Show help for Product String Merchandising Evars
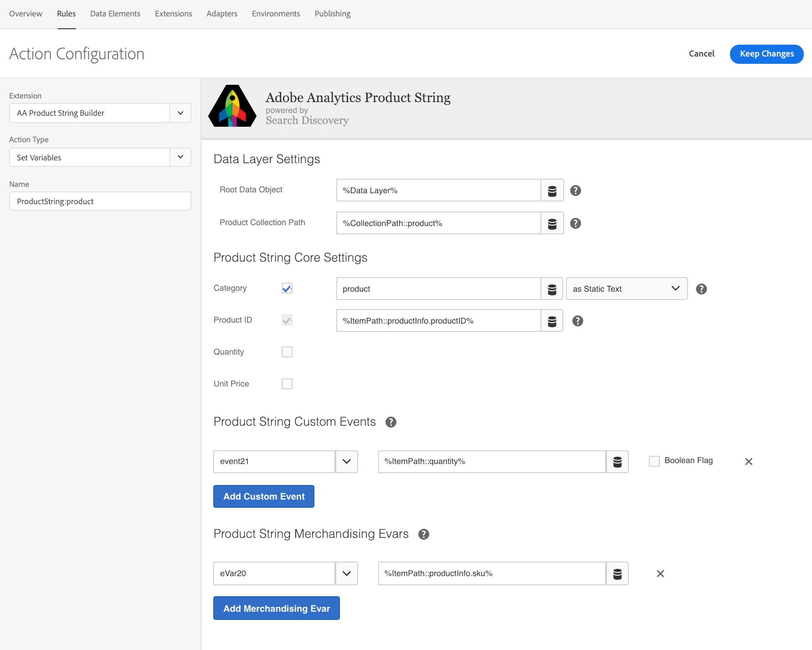Viewport: 812px width, 650px height. [424, 534]
